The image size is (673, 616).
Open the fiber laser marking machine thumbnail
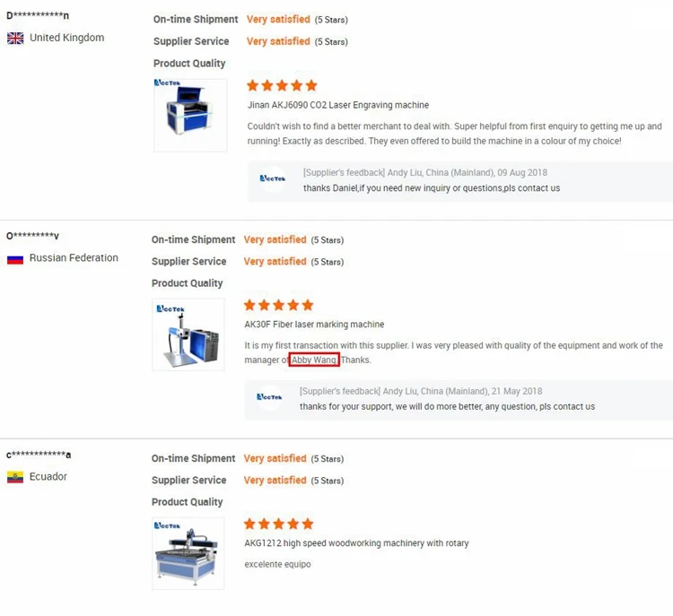coord(188,334)
